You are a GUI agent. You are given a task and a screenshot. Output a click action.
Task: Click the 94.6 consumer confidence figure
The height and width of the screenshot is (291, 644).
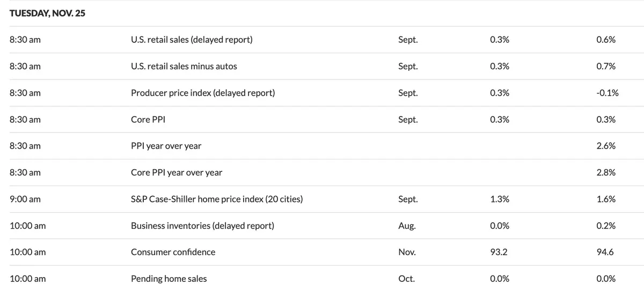(605, 252)
